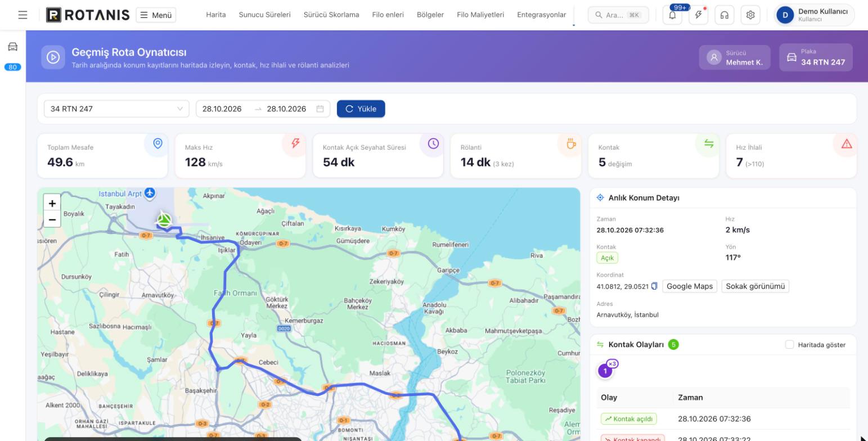The image size is (868, 441).
Task: Click the Toplam Mesafe location pin icon
Action: [158, 144]
